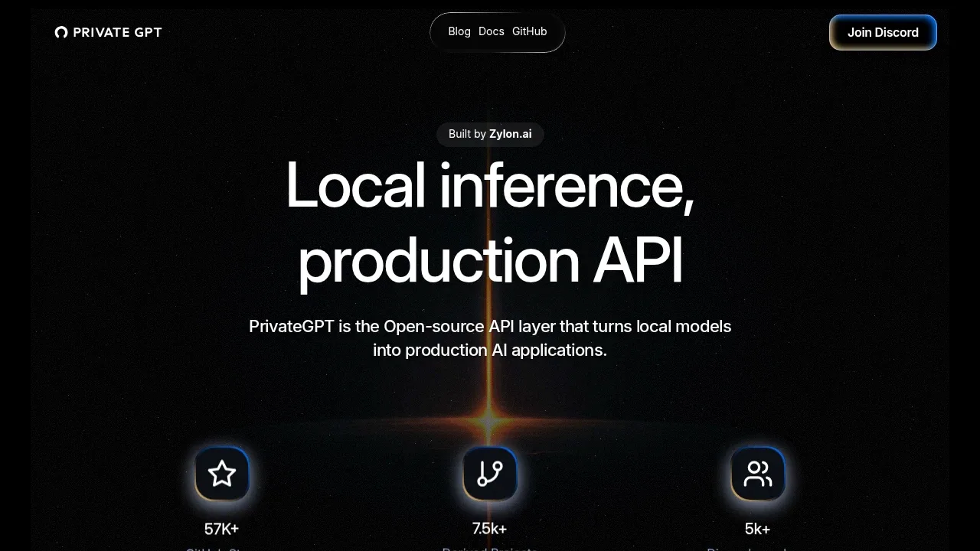980x551 pixels.
Task: Open the Blog page
Action: pyautogui.click(x=459, y=31)
